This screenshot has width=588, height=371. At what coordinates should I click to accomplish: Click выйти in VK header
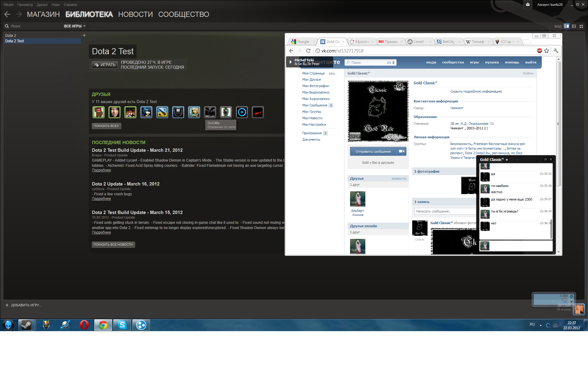coord(531,62)
